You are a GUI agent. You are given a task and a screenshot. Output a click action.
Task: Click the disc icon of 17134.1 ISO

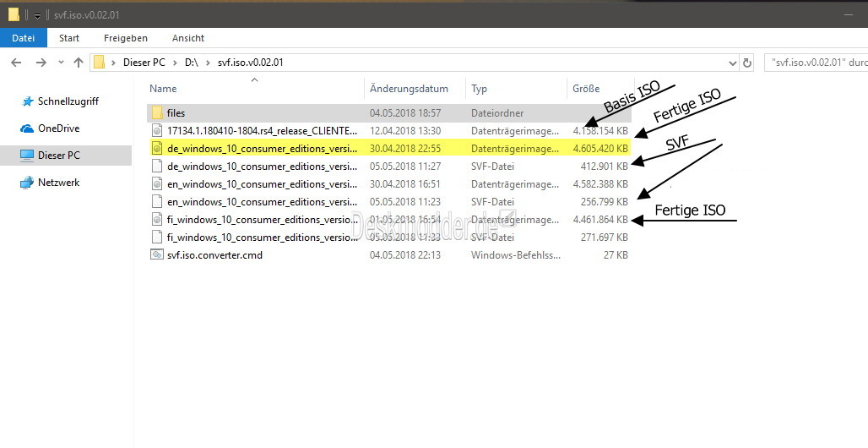click(x=157, y=131)
